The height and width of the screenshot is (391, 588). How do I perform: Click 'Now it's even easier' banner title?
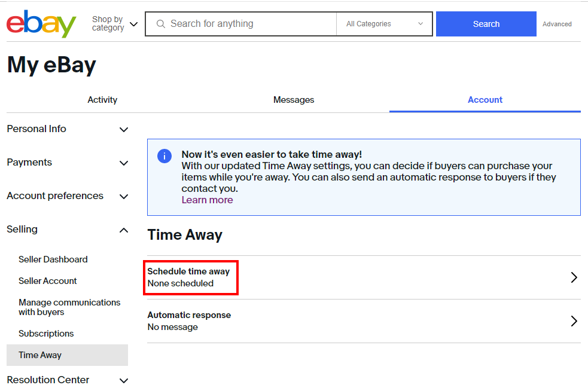click(x=272, y=154)
